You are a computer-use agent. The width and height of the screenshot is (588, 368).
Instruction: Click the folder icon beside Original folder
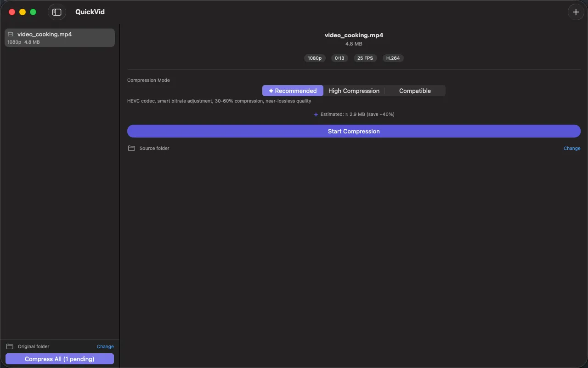click(x=10, y=346)
